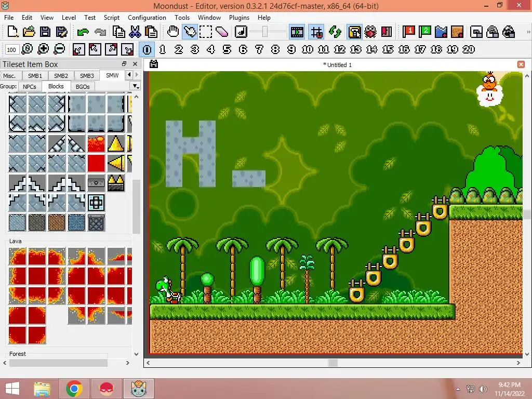The image size is (532, 399).
Task: Switch to section 1
Action: tap(163, 49)
